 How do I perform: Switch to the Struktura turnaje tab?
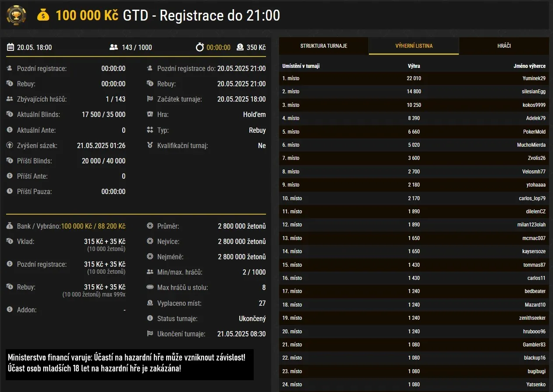[323, 45]
